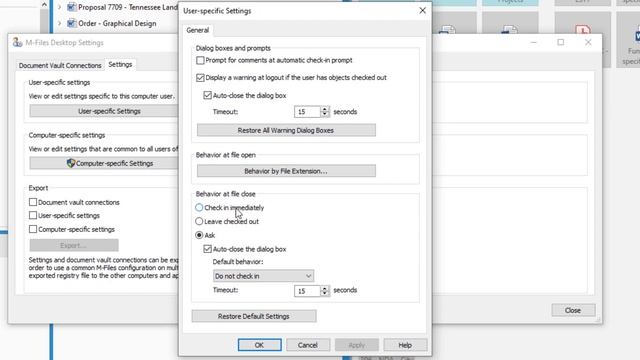This screenshot has height=360, width=640.
Task: Click the User-specific Settings button in Desktop Settings
Action: (x=104, y=111)
